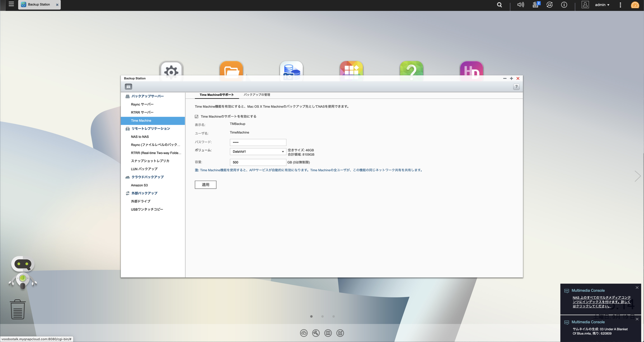This screenshot has height=342, width=644.
Task: Select Rsync file-level backup item
Action: 156,145
